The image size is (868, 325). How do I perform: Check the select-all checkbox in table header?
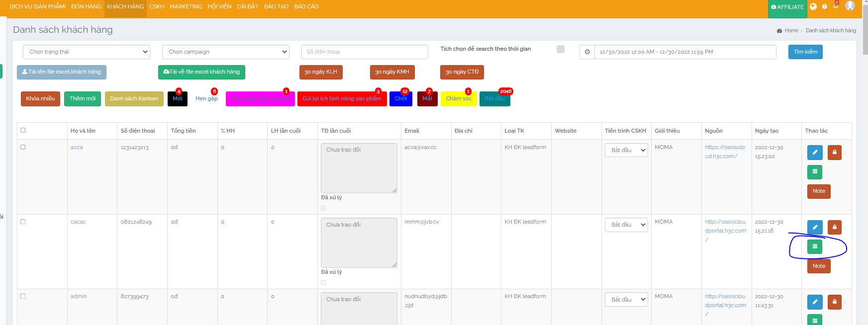(x=23, y=130)
